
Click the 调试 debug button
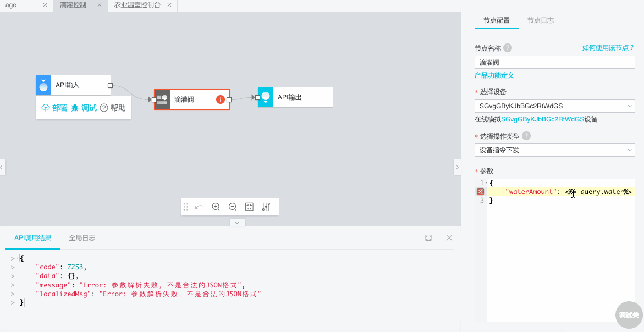click(x=84, y=108)
